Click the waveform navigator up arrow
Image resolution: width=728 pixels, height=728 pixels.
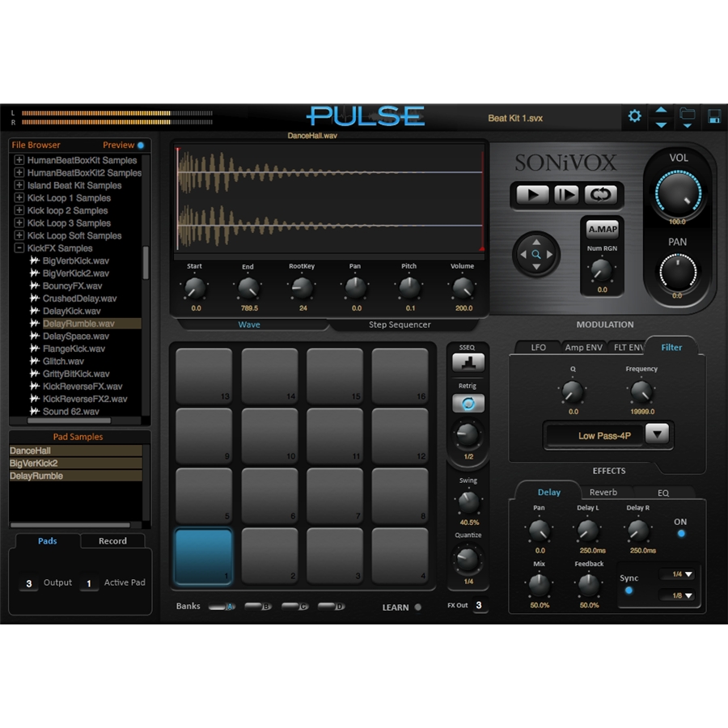[x=536, y=242]
